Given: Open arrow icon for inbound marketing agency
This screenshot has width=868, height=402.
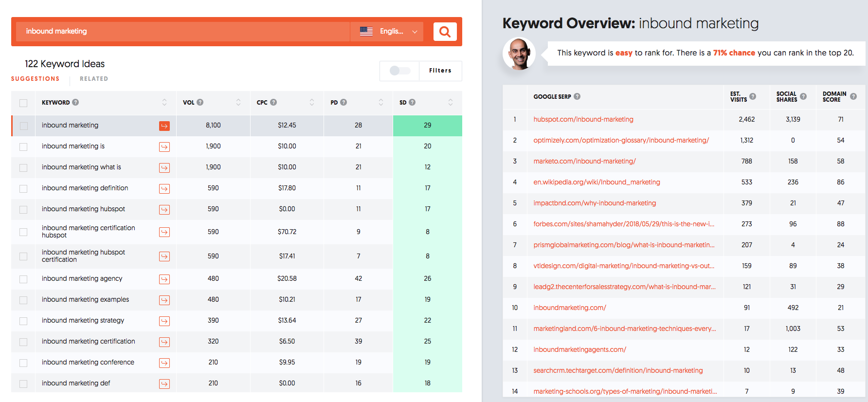Looking at the screenshot, I should [164, 279].
